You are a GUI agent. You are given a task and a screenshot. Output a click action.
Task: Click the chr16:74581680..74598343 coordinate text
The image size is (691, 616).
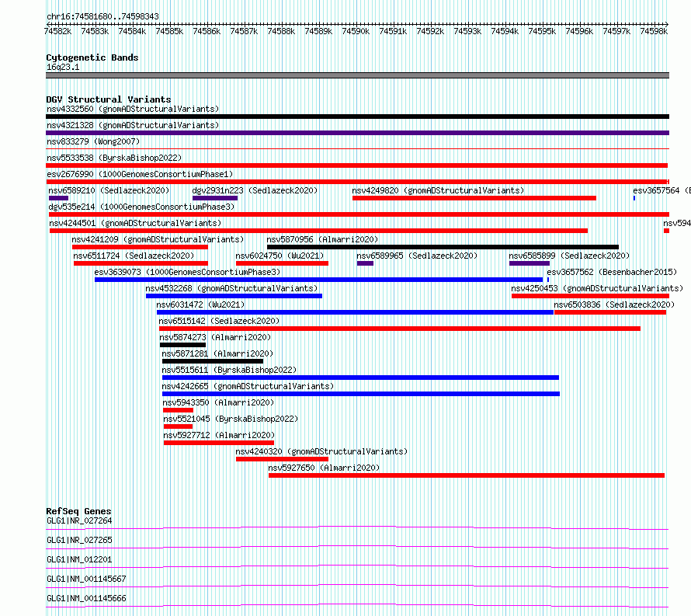(102, 16)
